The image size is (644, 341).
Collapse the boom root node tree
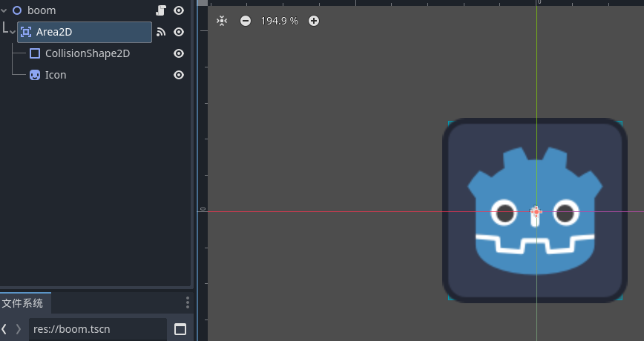[4, 10]
